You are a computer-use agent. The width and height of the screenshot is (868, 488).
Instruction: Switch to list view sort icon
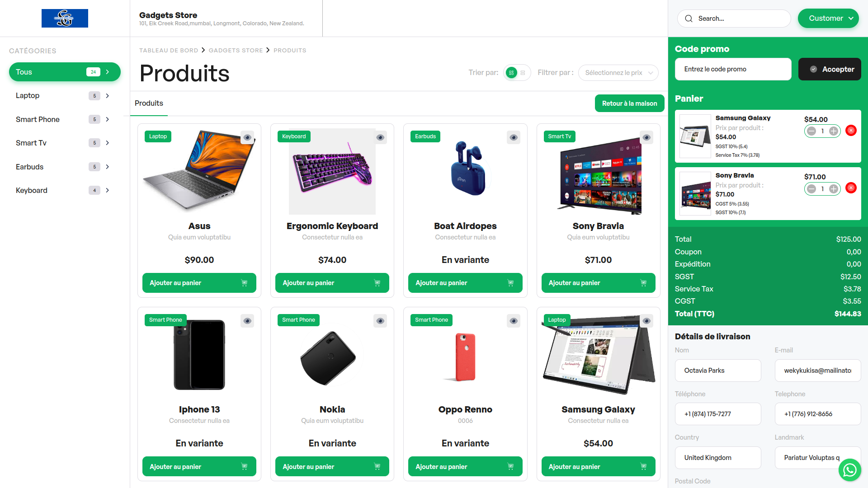point(523,73)
